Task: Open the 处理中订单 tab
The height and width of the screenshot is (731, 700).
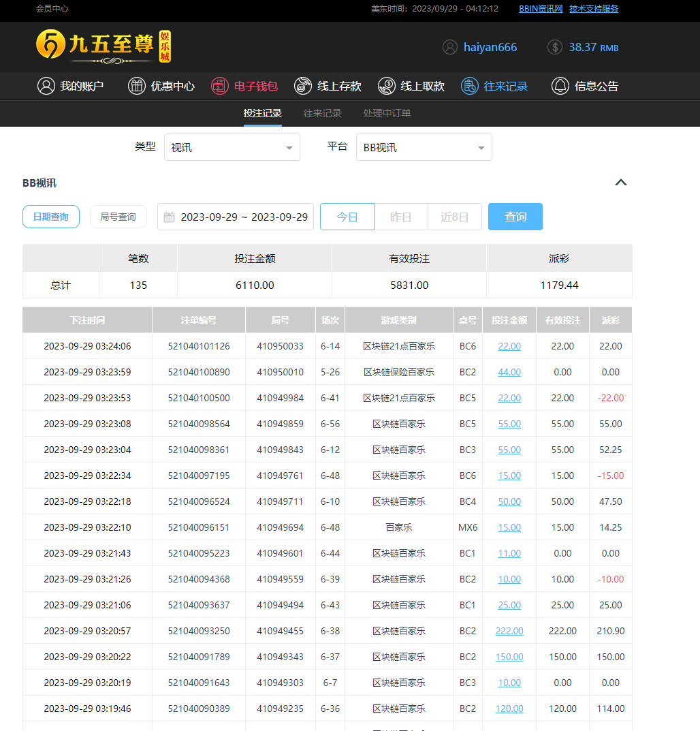Action: point(387,113)
